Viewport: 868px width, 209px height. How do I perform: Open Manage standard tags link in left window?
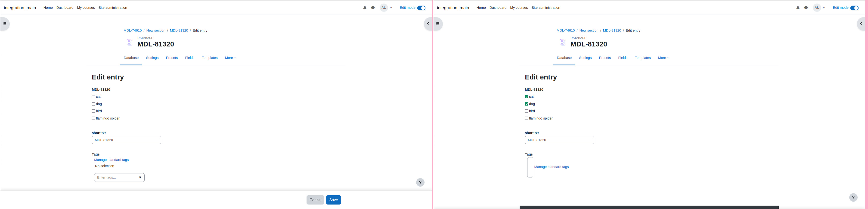tap(112, 160)
